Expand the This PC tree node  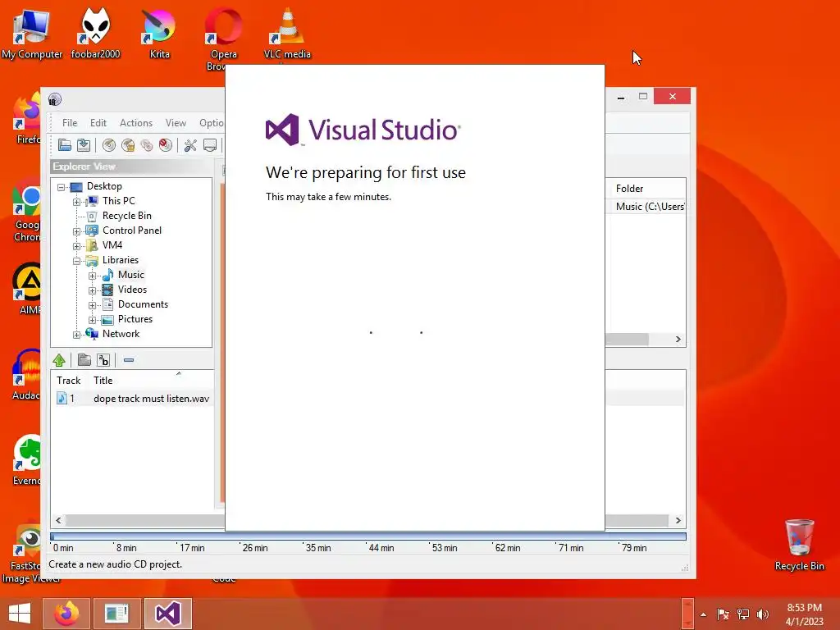coord(76,202)
